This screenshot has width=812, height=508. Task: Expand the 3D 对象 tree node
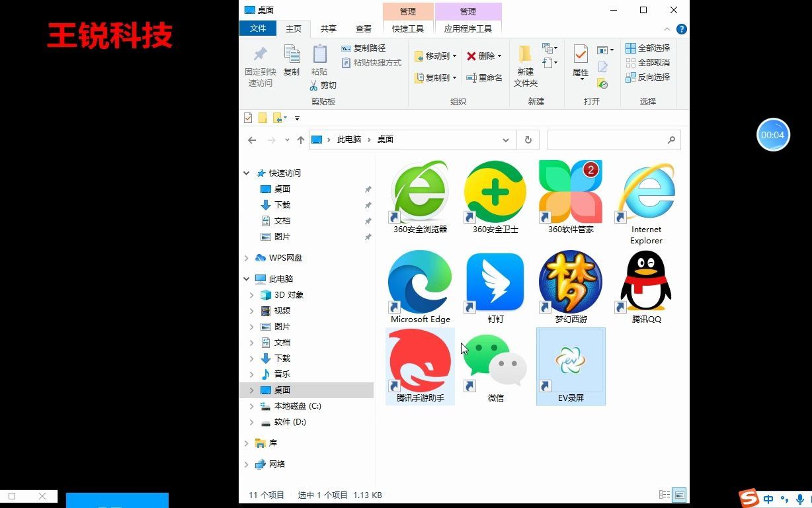click(x=252, y=295)
